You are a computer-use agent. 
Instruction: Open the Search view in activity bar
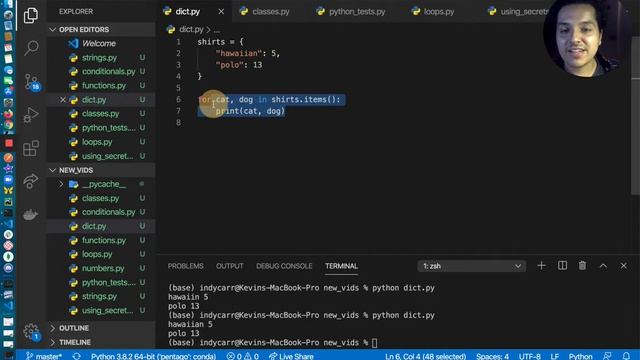point(31,48)
